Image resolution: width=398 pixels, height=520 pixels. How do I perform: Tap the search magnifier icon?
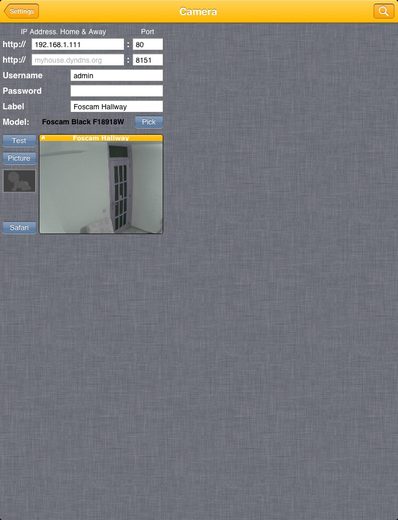pyautogui.click(x=384, y=12)
